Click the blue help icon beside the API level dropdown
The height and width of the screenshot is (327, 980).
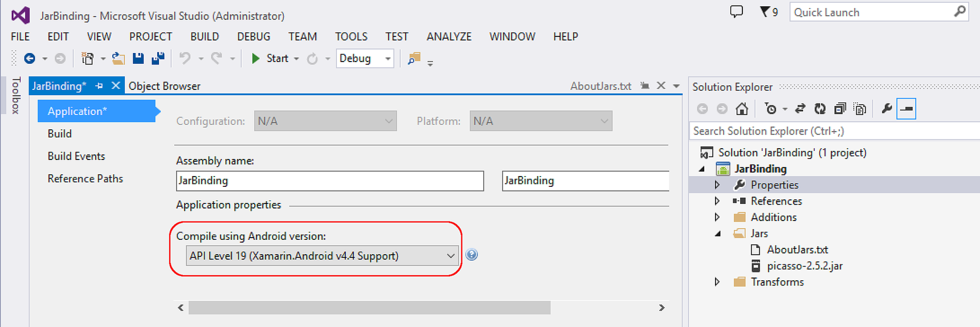(x=472, y=255)
